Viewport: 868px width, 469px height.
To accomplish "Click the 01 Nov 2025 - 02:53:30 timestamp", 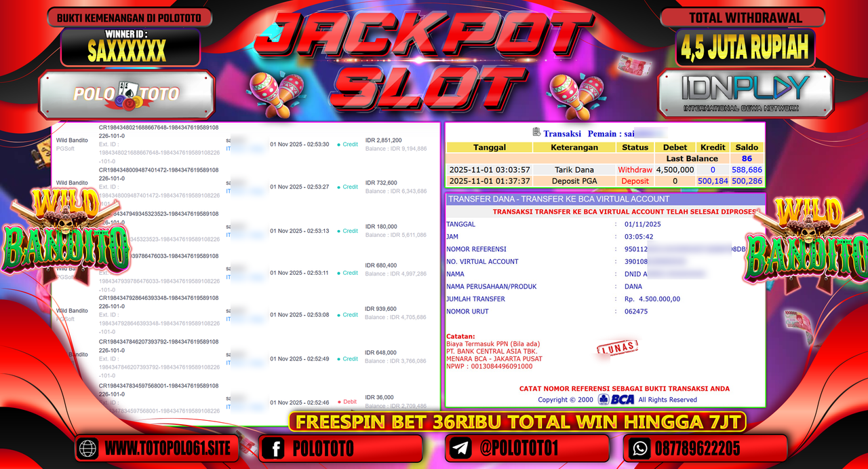I will (x=299, y=145).
